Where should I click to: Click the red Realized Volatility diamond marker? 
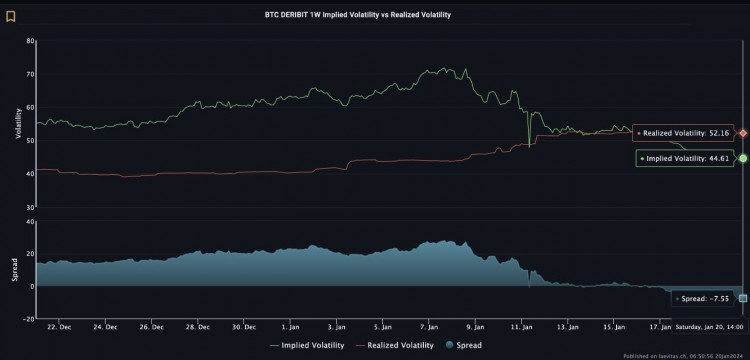(743, 133)
